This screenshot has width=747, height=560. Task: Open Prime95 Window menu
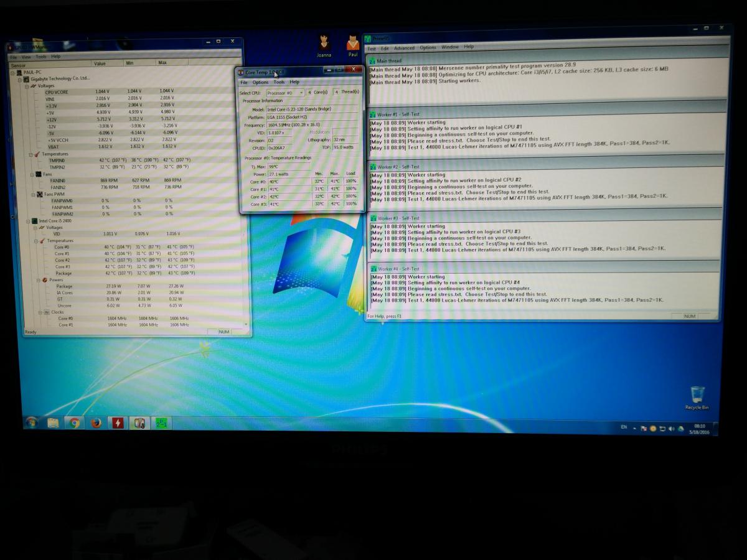[x=450, y=47]
